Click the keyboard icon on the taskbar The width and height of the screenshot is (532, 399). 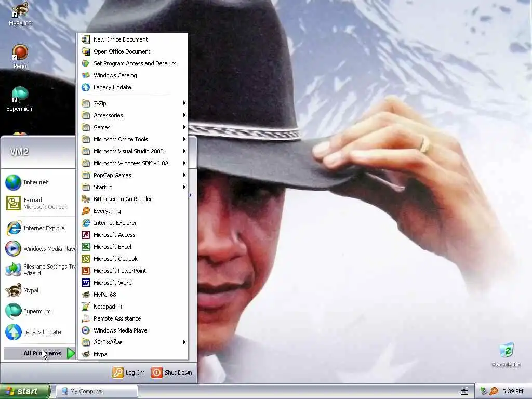(x=464, y=391)
